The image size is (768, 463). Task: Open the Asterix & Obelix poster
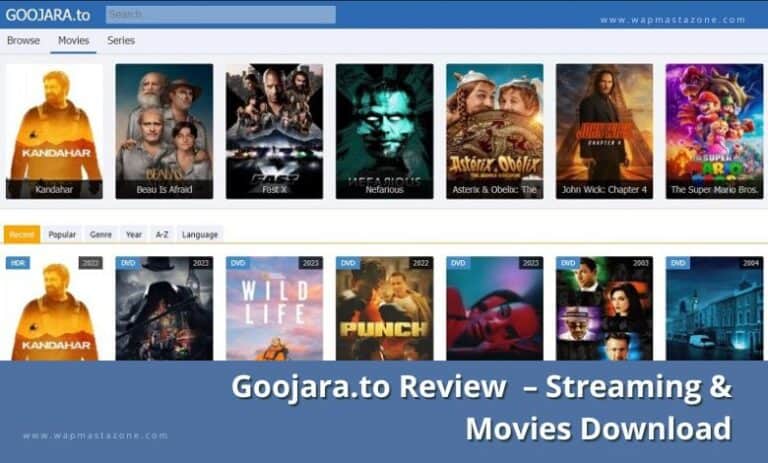pos(495,131)
